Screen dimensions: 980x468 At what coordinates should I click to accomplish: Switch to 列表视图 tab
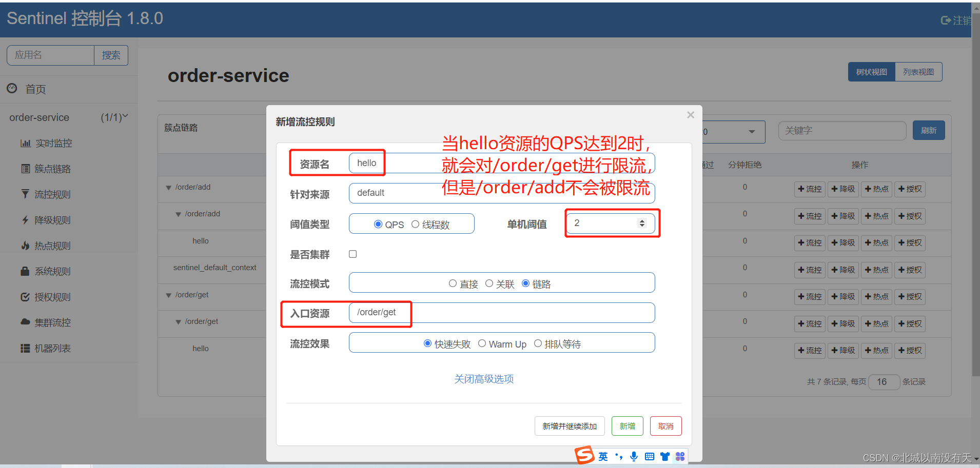pos(918,72)
